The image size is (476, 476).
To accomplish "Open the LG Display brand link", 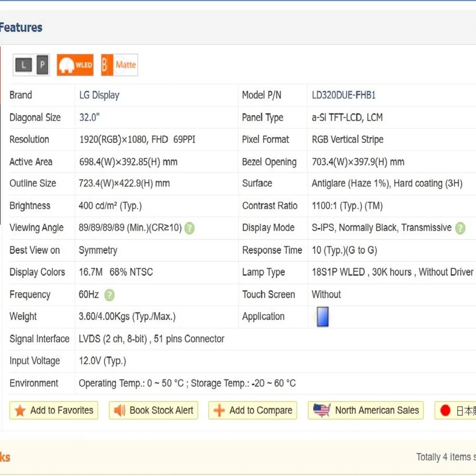I will click(99, 95).
